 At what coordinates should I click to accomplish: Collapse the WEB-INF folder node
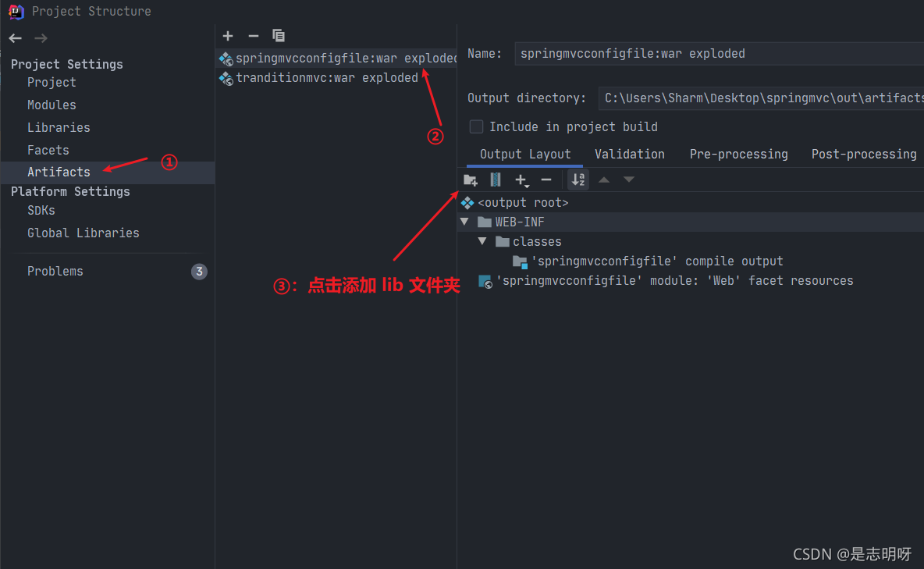(465, 222)
